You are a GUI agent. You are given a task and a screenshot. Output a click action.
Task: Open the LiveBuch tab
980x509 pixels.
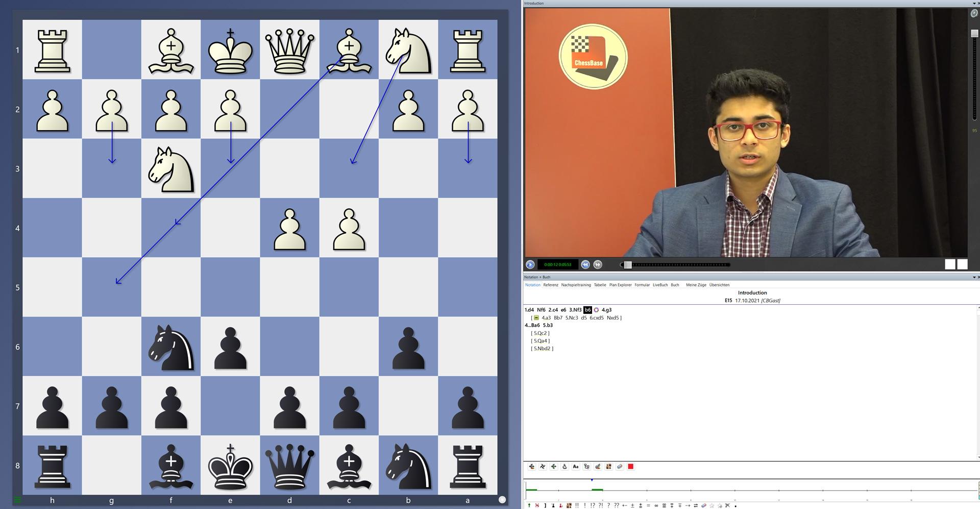[x=660, y=285]
